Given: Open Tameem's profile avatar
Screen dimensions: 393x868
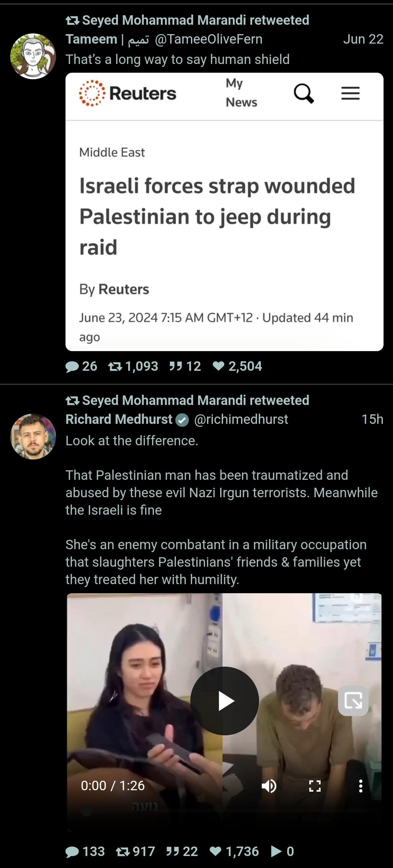Looking at the screenshot, I should pyautogui.click(x=33, y=56).
